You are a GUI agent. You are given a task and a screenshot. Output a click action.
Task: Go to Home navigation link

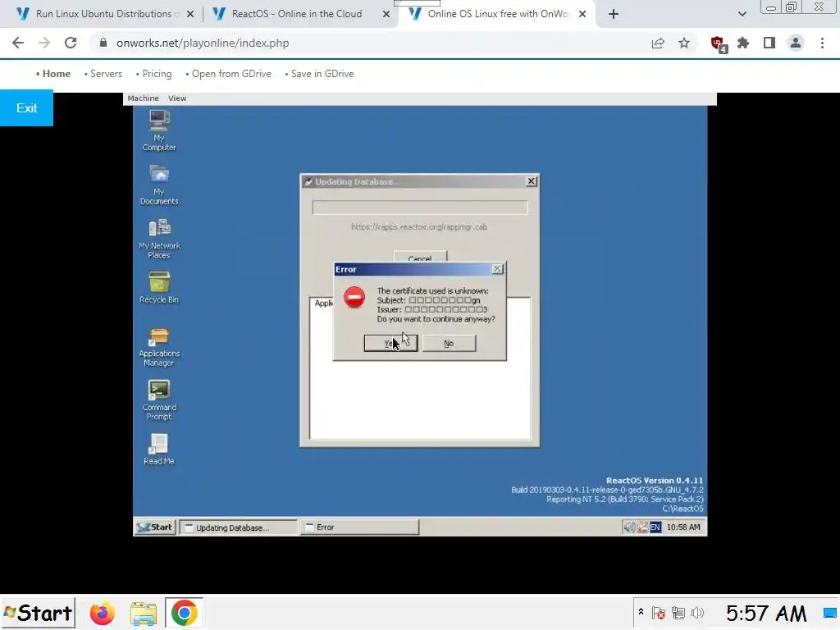tap(56, 74)
